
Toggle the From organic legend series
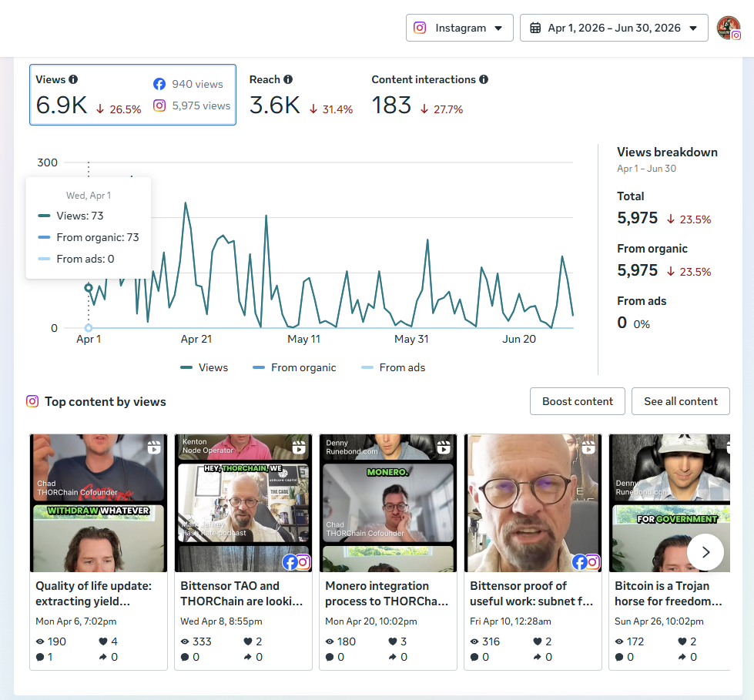[294, 367]
